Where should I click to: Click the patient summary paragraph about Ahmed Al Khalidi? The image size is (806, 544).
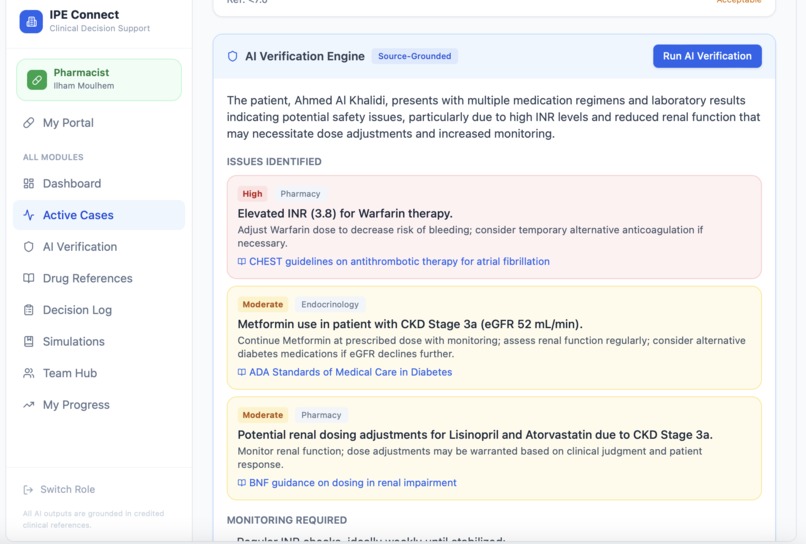[493, 117]
